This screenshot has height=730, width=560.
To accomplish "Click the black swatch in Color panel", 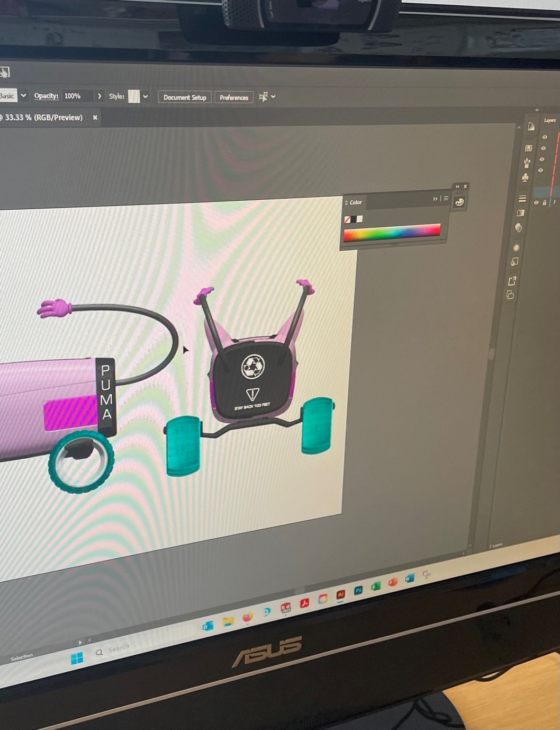I will [354, 219].
